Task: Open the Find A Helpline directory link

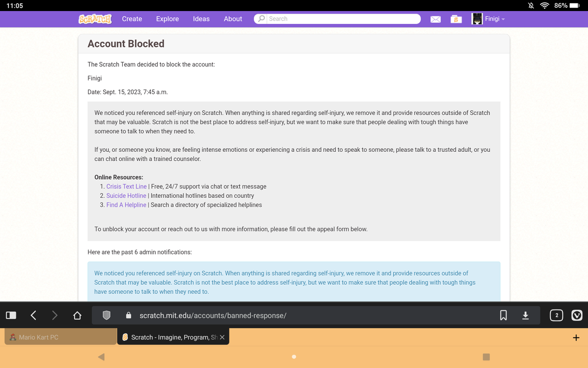Action: (x=126, y=205)
